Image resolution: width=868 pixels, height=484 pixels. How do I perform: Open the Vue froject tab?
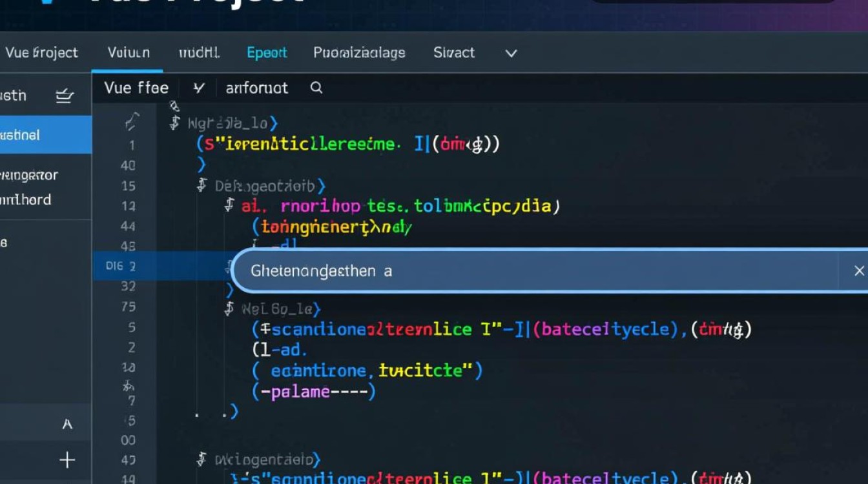(x=41, y=53)
